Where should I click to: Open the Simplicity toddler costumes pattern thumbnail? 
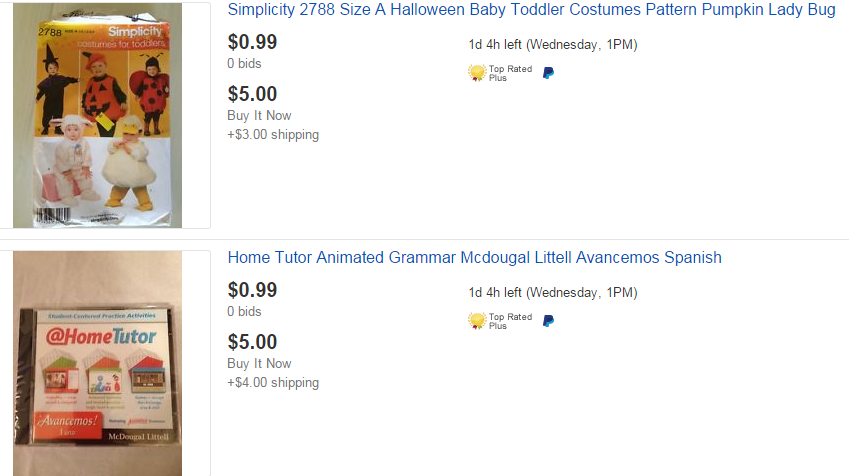tap(97, 115)
